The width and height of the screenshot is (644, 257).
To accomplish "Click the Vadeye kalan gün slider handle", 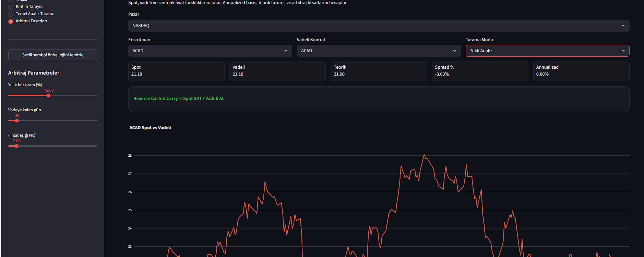I will (x=17, y=121).
